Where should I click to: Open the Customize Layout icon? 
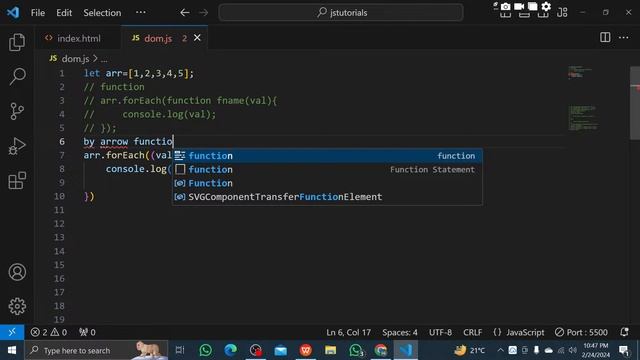coord(562,13)
